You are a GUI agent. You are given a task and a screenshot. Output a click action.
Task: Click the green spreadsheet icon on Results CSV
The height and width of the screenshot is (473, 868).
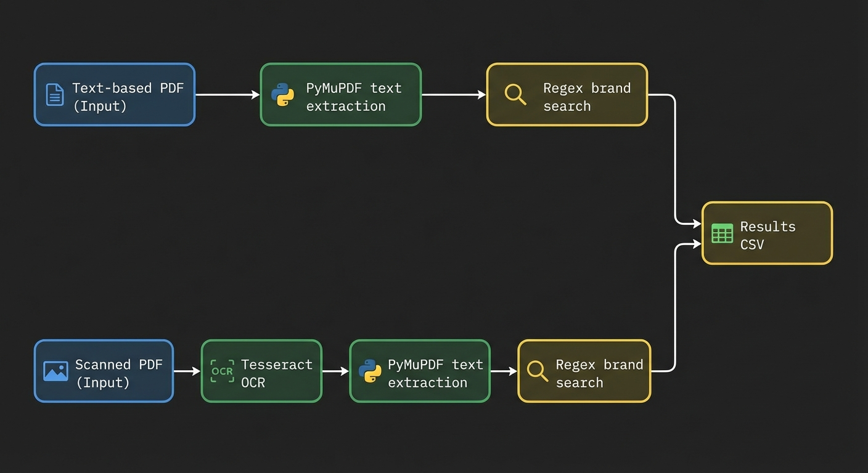(721, 234)
